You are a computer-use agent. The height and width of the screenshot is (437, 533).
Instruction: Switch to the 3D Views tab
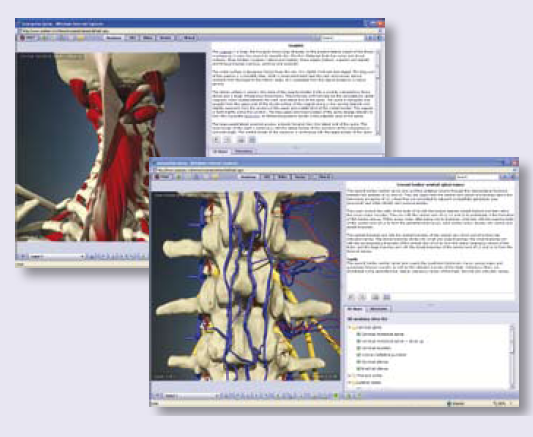(355, 309)
